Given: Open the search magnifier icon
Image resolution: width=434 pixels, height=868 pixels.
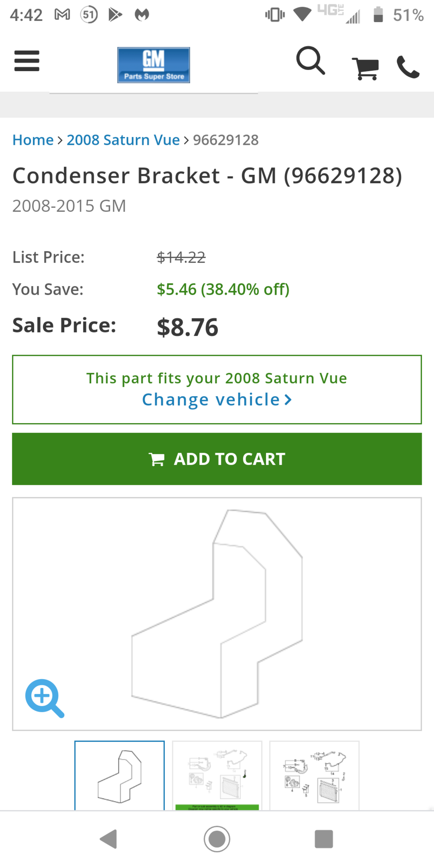Looking at the screenshot, I should pyautogui.click(x=310, y=61).
